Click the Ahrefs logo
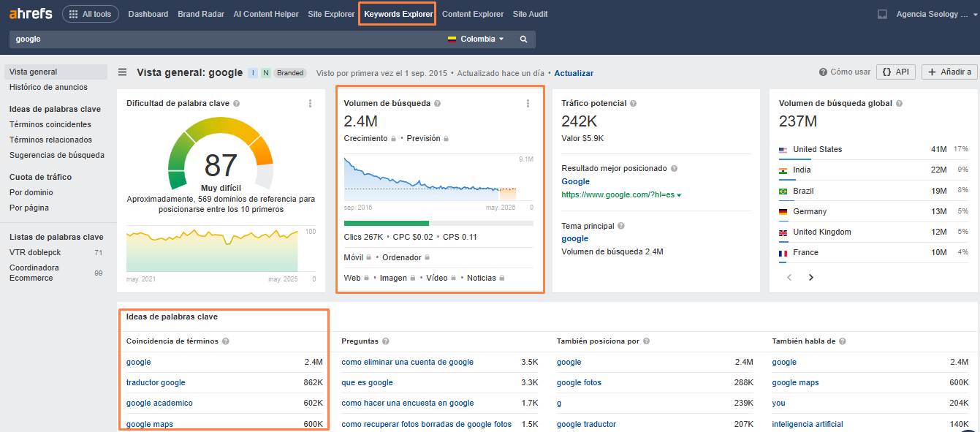This screenshot has width=980, height=432. [x=31, y=14]
